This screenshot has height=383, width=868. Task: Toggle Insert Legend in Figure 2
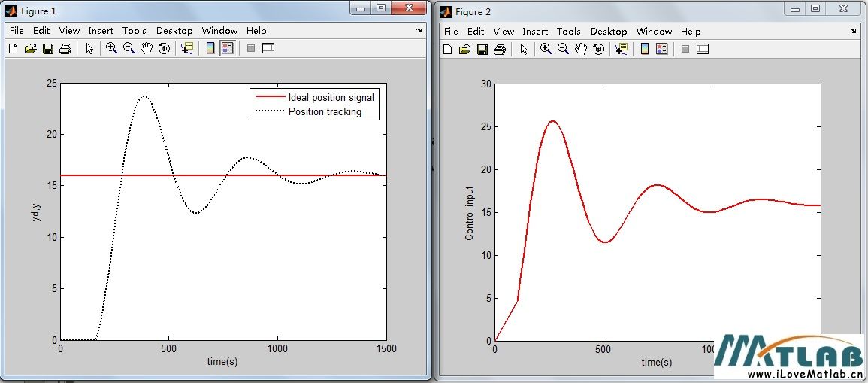(661, 50)
